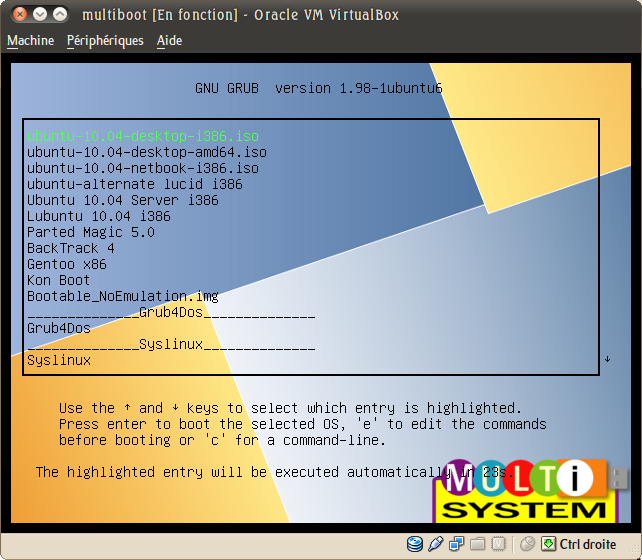Viewport: 642px width, 560px height.
Task: Select the Syslinux boot entry
Action: pos(59,360)
